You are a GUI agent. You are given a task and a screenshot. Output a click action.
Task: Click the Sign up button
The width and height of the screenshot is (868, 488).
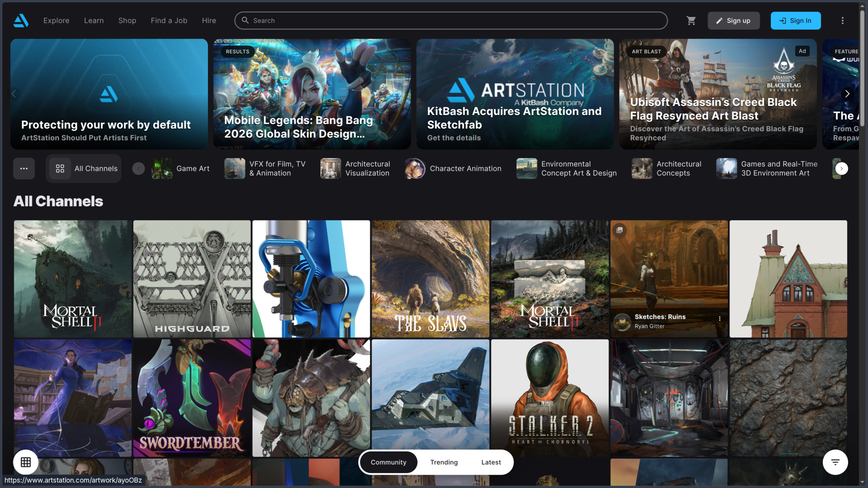733,20
